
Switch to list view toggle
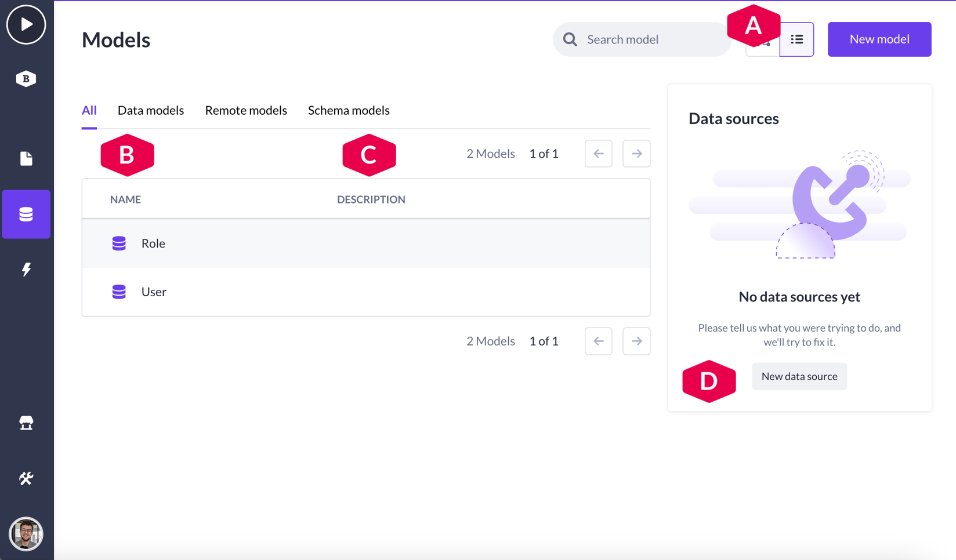pos(796,39)
